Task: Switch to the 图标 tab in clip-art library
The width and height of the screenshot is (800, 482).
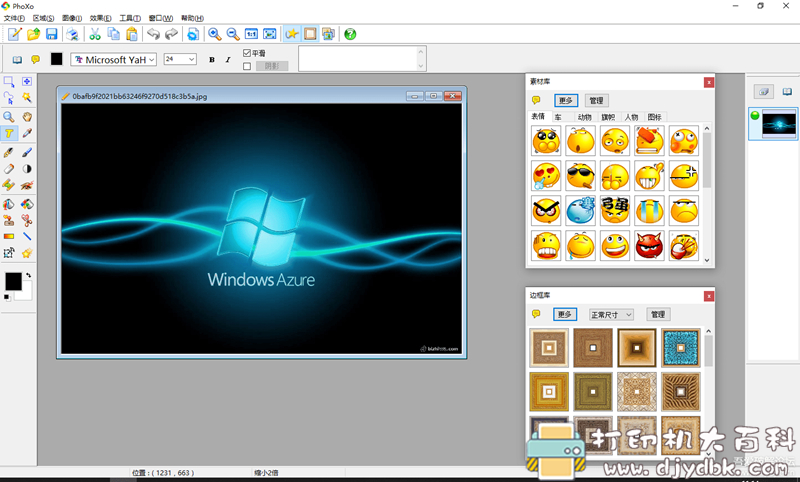Action: (655, 117)
